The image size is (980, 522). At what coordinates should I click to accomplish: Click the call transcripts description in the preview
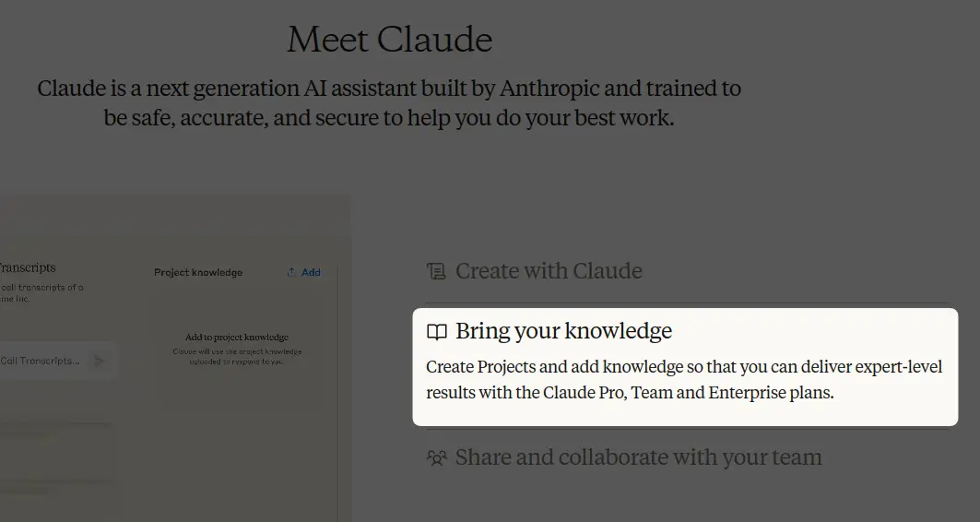tap(41, 292)
